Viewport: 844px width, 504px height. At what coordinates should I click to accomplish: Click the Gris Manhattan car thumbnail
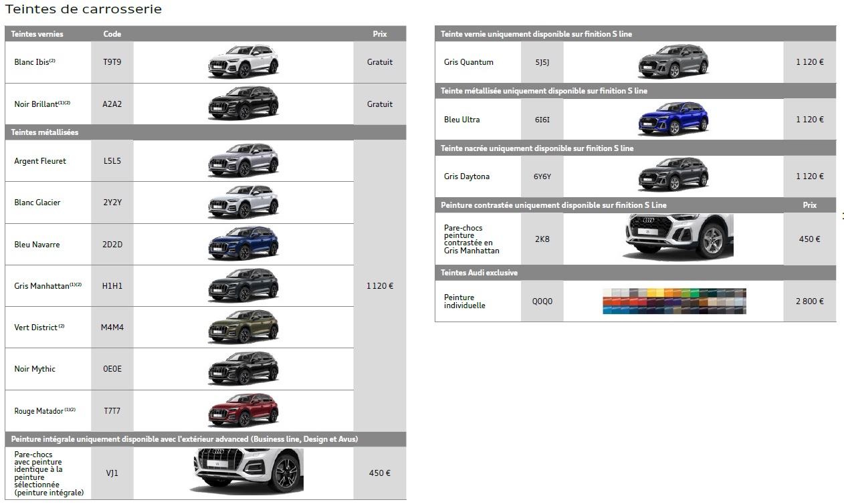tap(243, 285)
